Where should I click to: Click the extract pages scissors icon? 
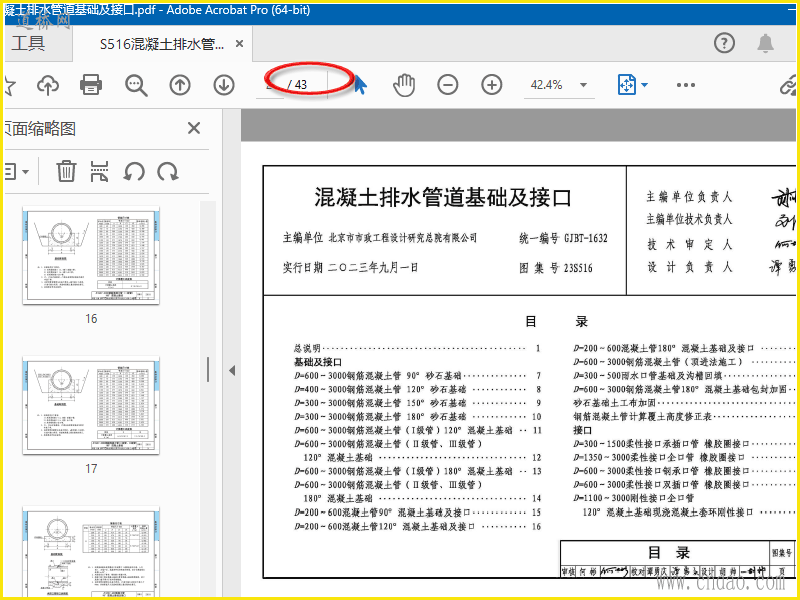point(99,171)
